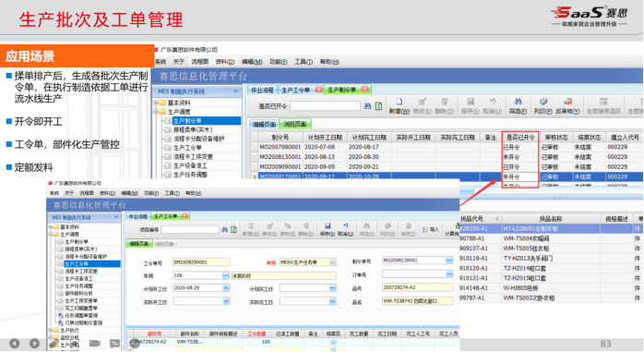This screenshot has height=352, width=644.
Task: Click the search binoculars beside 项目编号 field
Action: 224,229
